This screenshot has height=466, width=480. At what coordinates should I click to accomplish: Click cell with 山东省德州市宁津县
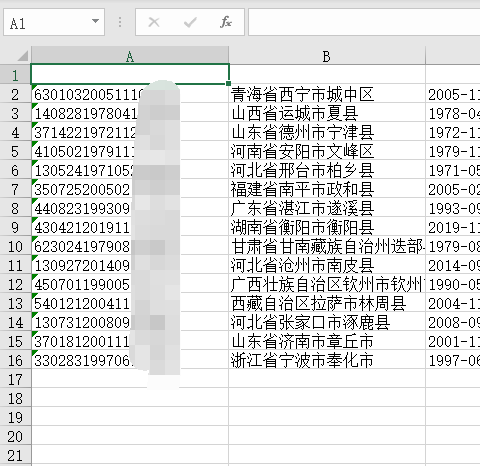(x=327, y=131)
